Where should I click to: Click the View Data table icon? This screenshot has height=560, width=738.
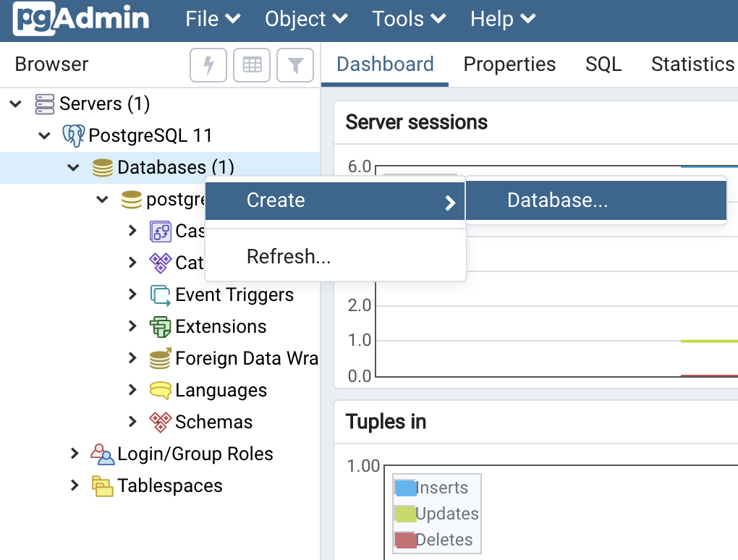[252, 65]
